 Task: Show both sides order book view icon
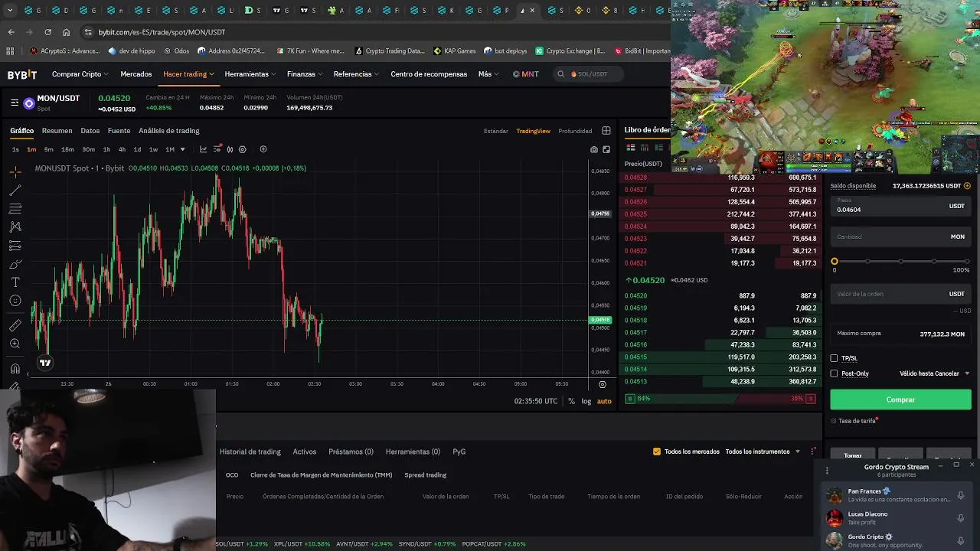coord(631,148)
